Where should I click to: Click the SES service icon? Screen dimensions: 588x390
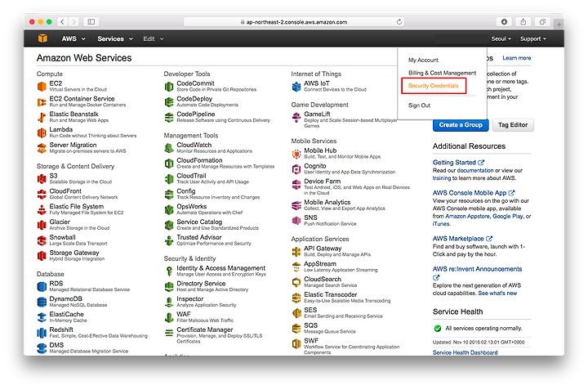click(x=296, y=313)
